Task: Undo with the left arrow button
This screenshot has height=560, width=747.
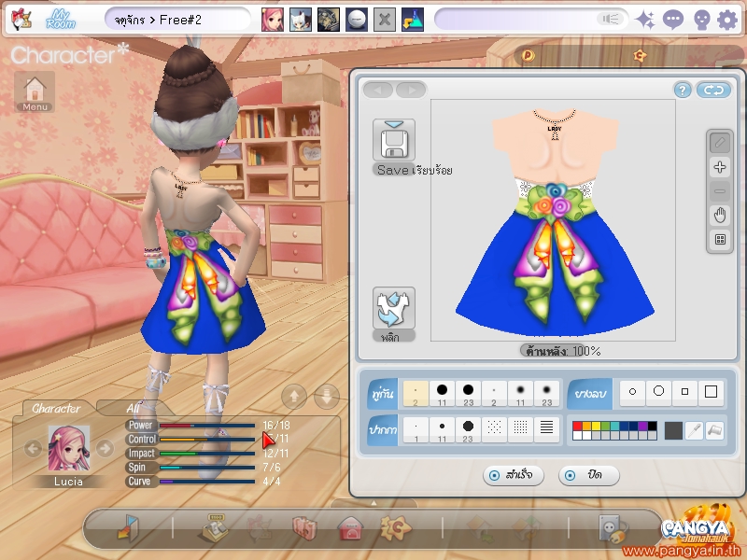Action: point(378,90)
